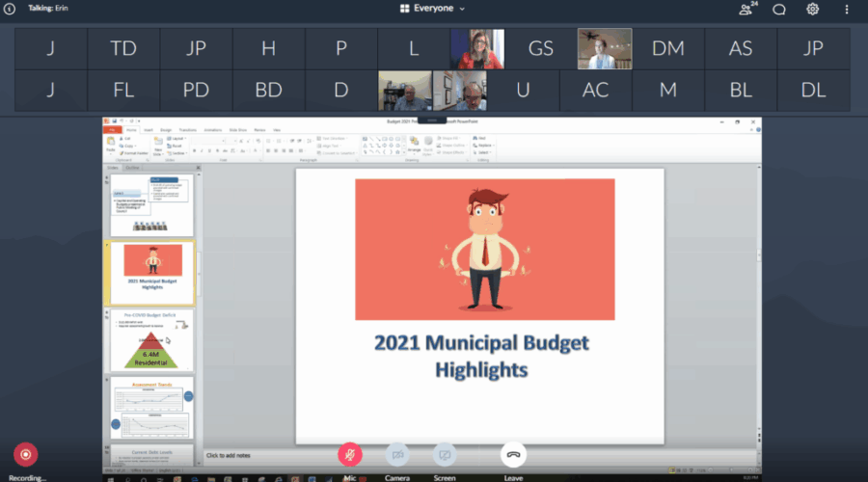The width and height of the screenshot is (868, 482).
Task: Click the red Recording button
Action: point(26,454)
